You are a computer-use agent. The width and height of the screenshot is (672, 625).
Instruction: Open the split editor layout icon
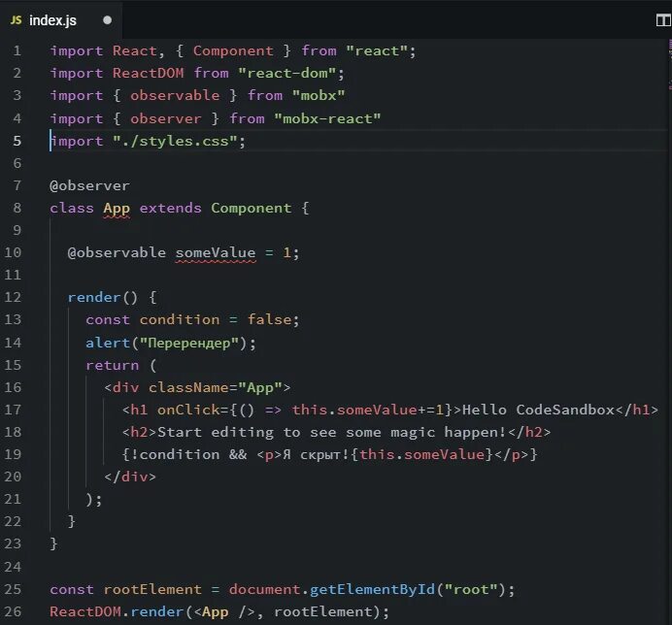[663, 19]
